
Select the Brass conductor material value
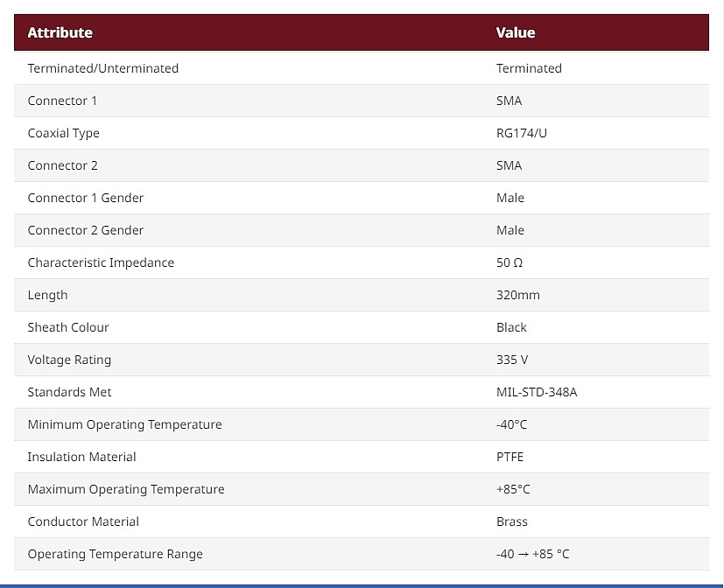click(x=511, y=521)
